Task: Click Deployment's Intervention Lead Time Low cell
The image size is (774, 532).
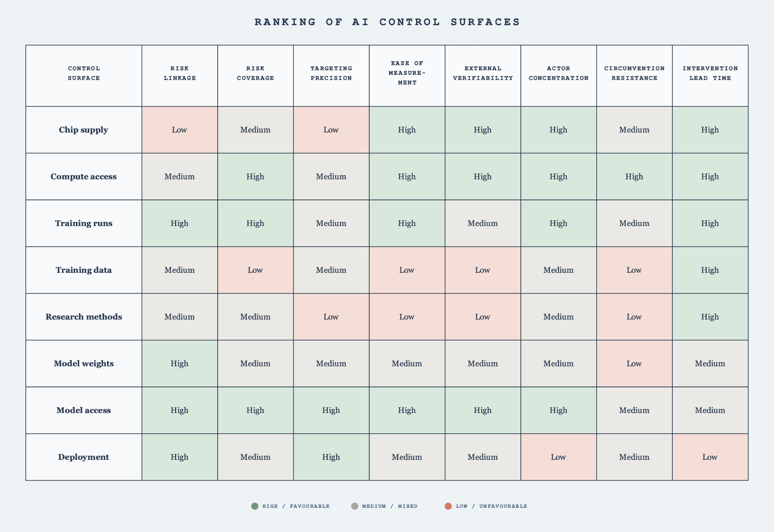Action: [x=710, y=457]
